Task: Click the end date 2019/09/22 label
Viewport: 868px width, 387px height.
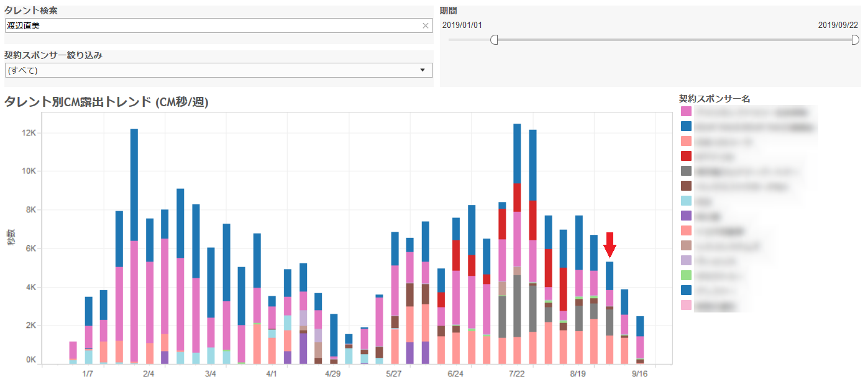Action: (838, 25)
